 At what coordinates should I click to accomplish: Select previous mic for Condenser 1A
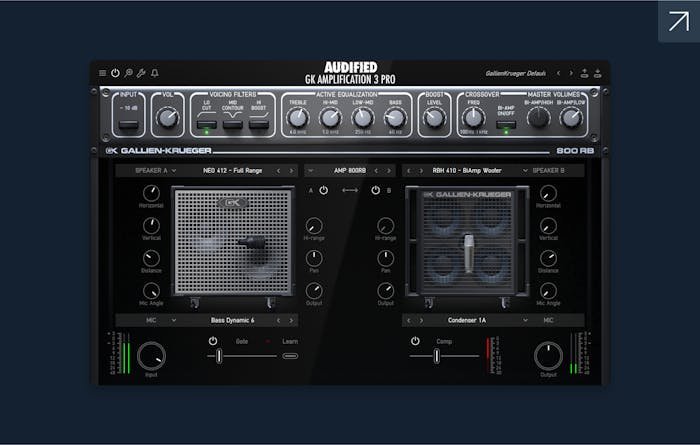(408, 320)
